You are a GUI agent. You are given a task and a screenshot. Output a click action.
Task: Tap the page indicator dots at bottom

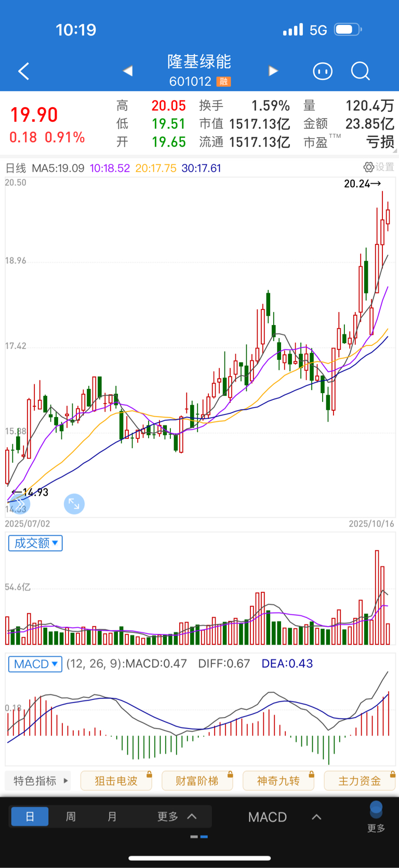coord(199,837)
